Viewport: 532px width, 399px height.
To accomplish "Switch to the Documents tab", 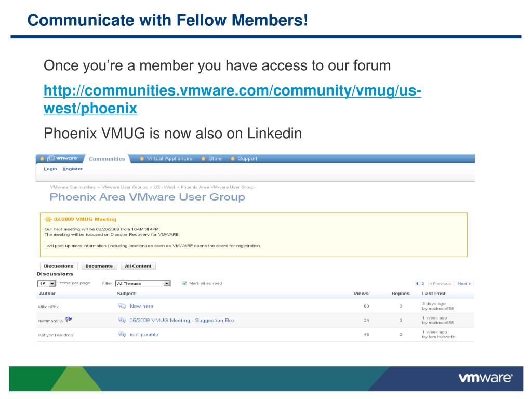I will point(99,266).
